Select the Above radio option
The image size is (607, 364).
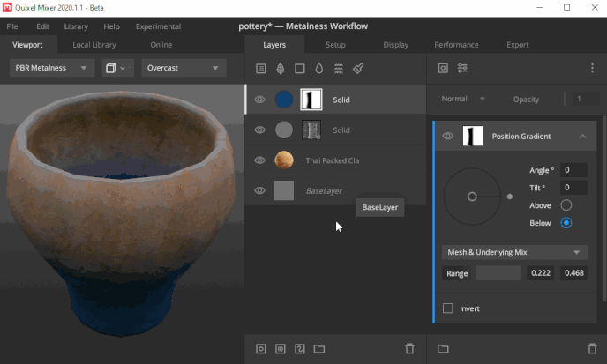[x=566, y=205]
